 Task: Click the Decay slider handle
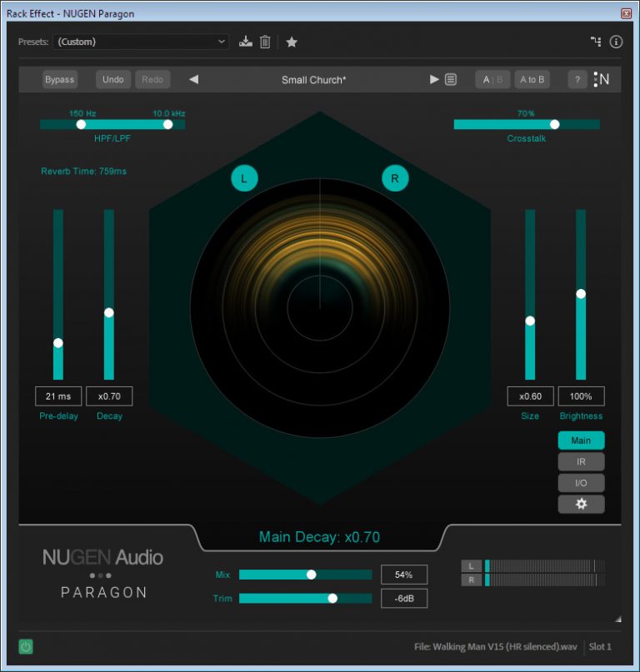[x=109, y=313]
